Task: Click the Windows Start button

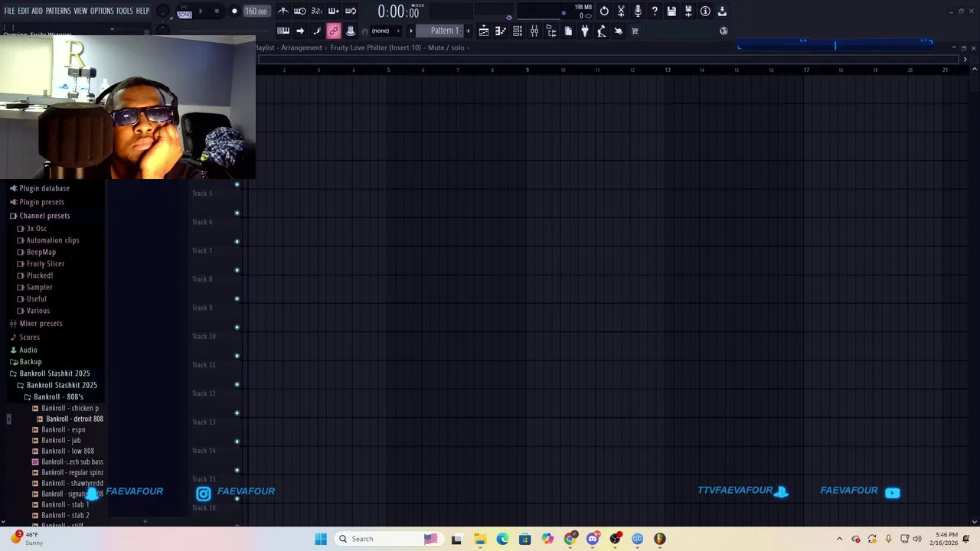Action: pos(321,539)
